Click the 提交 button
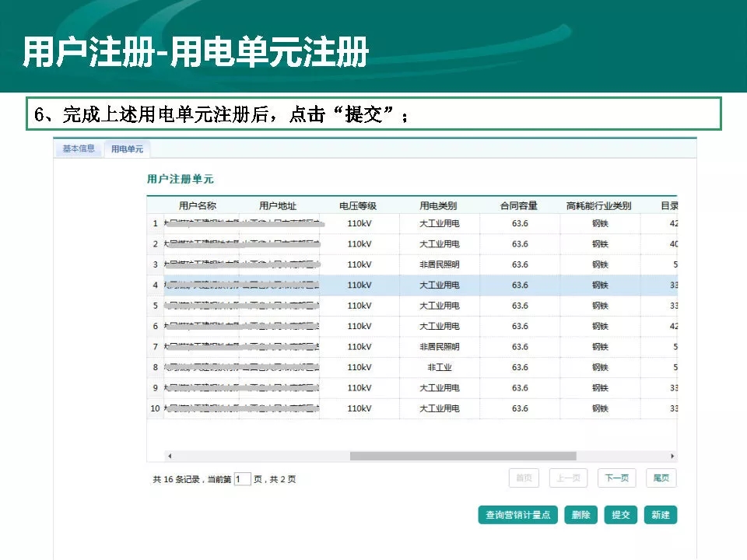This screenshot has height=560, width=747. (x=620, y=515)
